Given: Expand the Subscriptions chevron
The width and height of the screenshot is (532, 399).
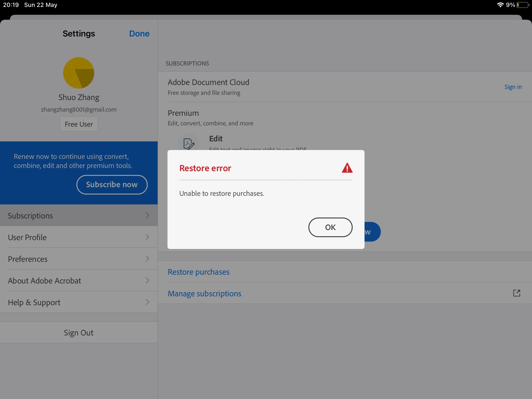Looking at the screenshot, I should [x=147, y=216].
